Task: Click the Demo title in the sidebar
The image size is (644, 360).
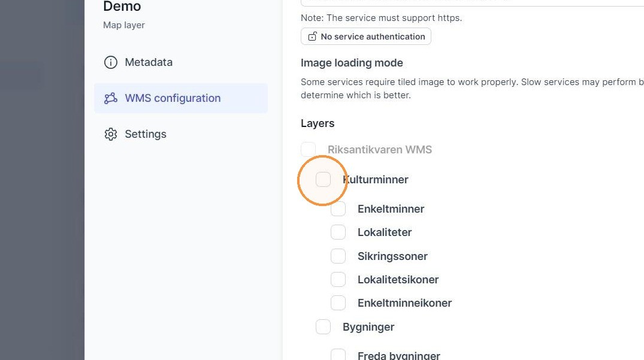Action: click(x=122, y=6)
